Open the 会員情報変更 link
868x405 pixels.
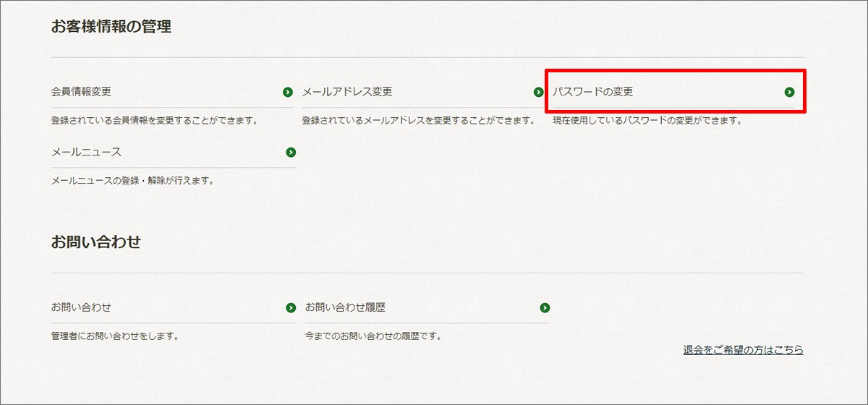coord(81,92)
